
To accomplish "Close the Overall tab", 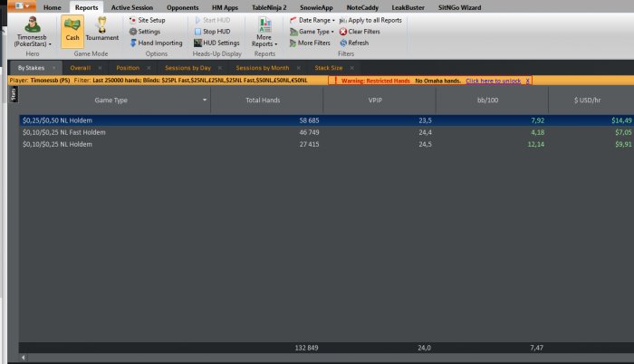I will tap(100, 68).
